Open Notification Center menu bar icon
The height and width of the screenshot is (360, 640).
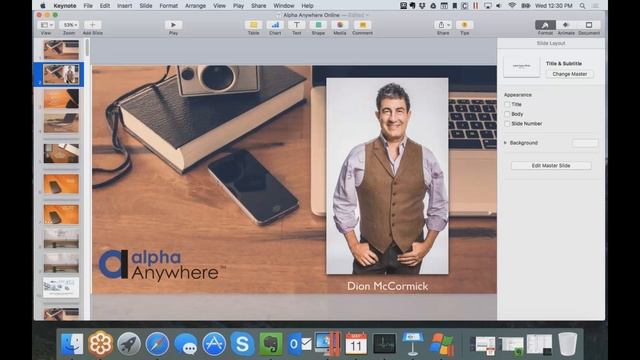pyautogui.click(x=596, y=6)
